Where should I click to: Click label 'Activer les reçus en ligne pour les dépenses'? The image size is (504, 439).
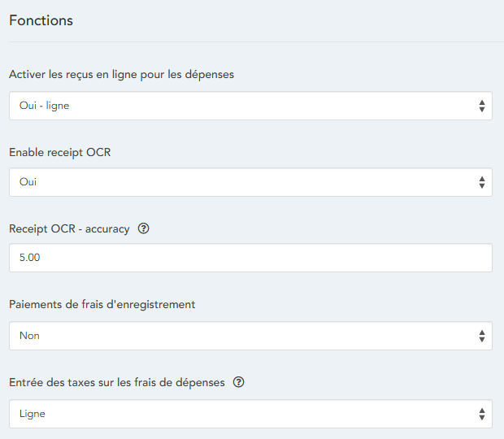[x=121, y=75]
